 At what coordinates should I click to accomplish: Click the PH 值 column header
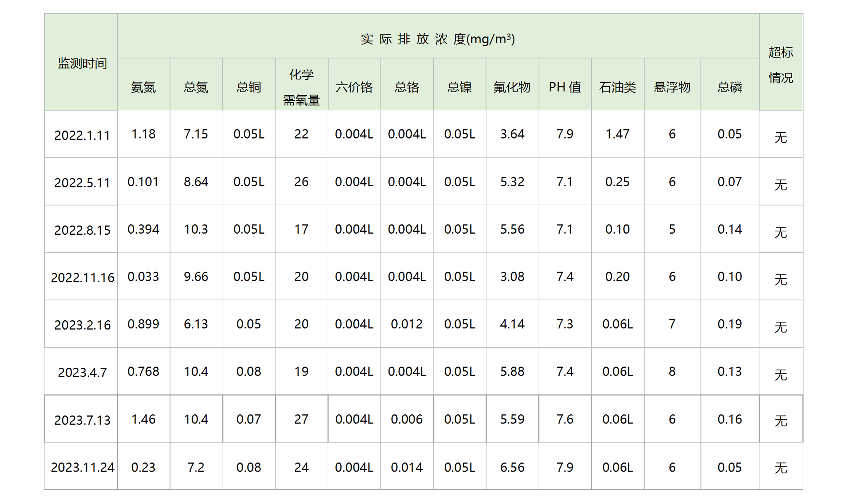(564, 87)
